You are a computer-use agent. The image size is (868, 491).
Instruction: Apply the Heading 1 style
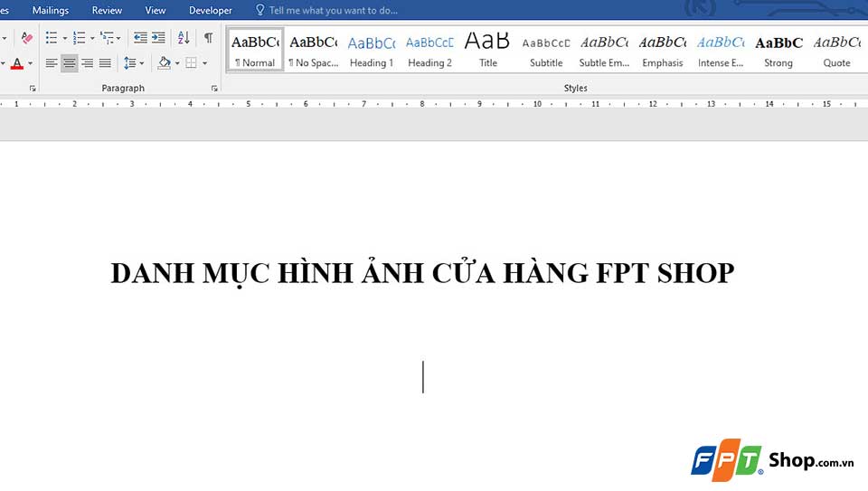click(x=372, y=50)
